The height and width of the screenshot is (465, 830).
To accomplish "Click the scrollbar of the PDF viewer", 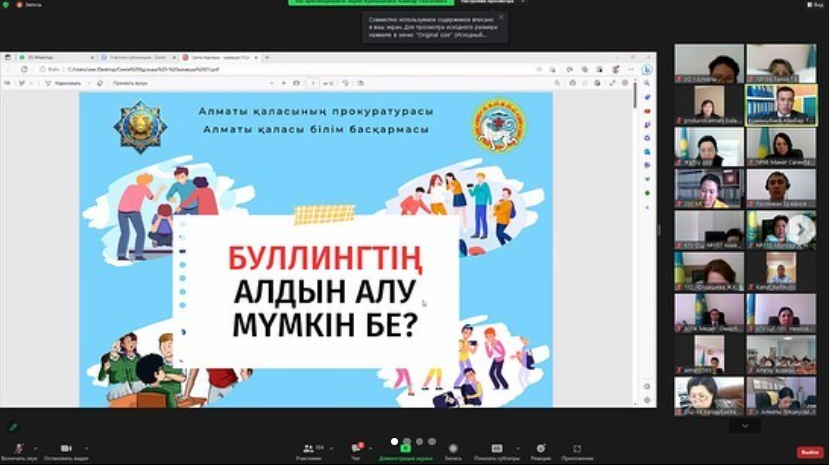I will tap(636, 95).
